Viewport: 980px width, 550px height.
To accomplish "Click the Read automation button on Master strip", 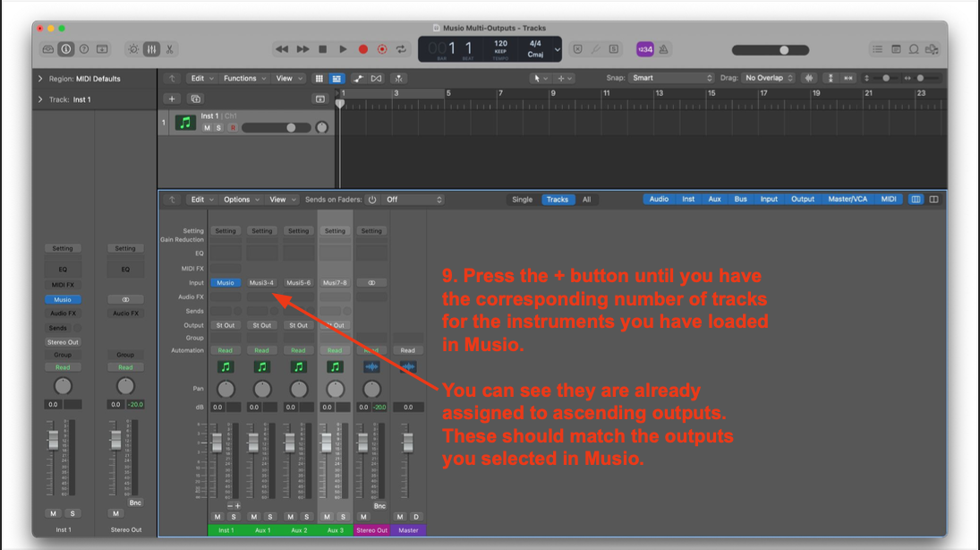I will [x=407, y=350].
